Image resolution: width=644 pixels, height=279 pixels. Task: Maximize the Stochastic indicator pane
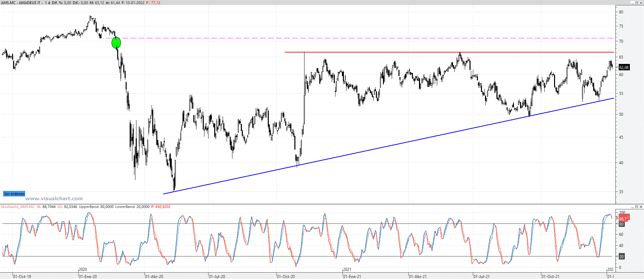tap(637, 207)
